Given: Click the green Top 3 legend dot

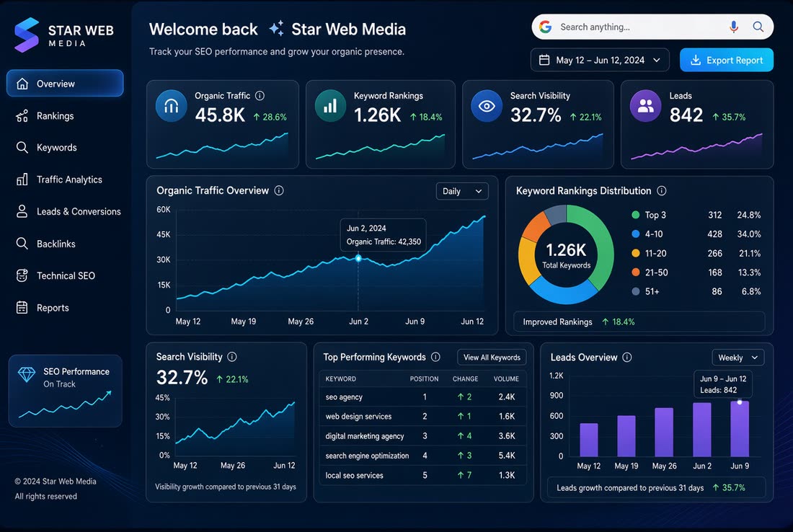Looking at the screenshot, I should click(x=636, y=214).
